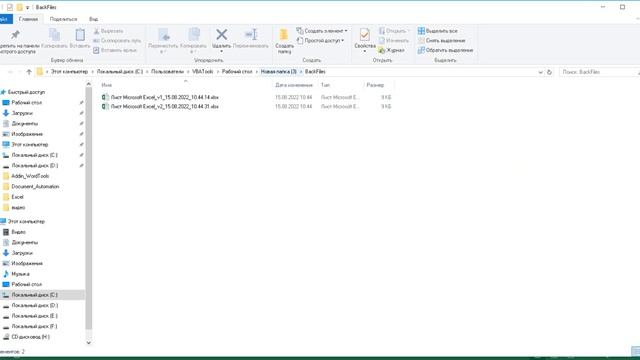Open the quick access toolbar customize arrow
This screenshot has height=360, width=640.
coord(27,8)
